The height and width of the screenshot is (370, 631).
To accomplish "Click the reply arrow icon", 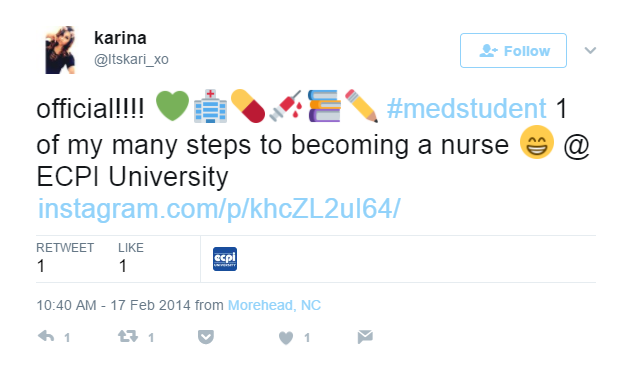I will (x=46, y=336).
